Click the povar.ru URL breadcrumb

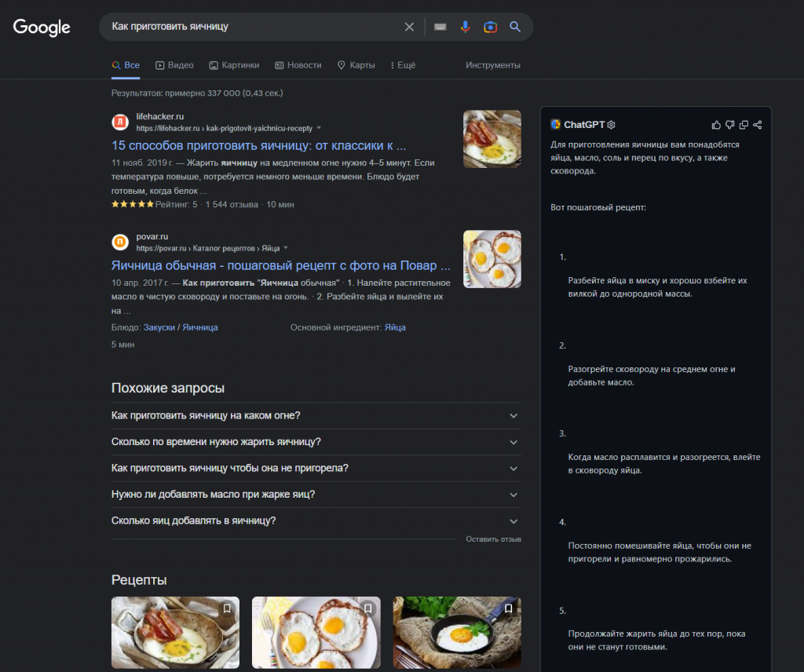tap(207, 248)
